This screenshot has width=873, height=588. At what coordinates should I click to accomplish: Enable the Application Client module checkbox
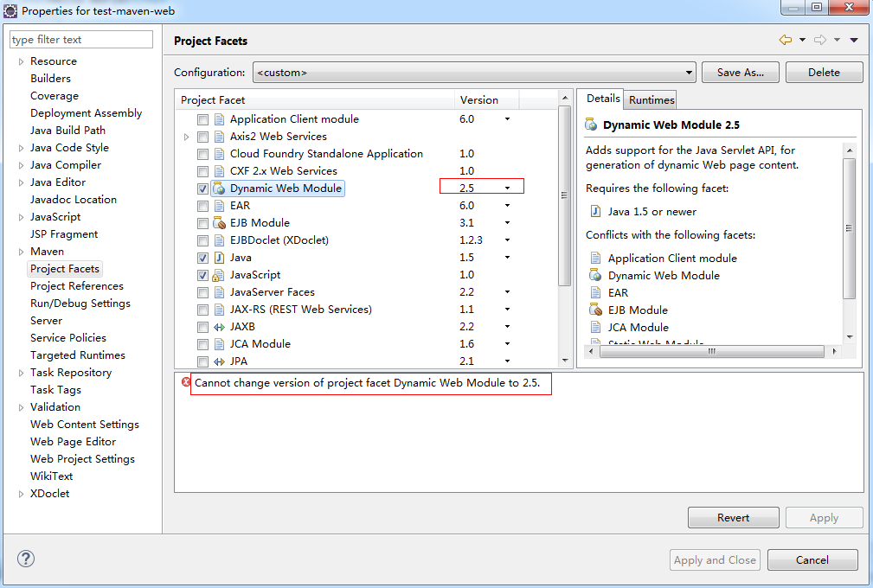202,119
